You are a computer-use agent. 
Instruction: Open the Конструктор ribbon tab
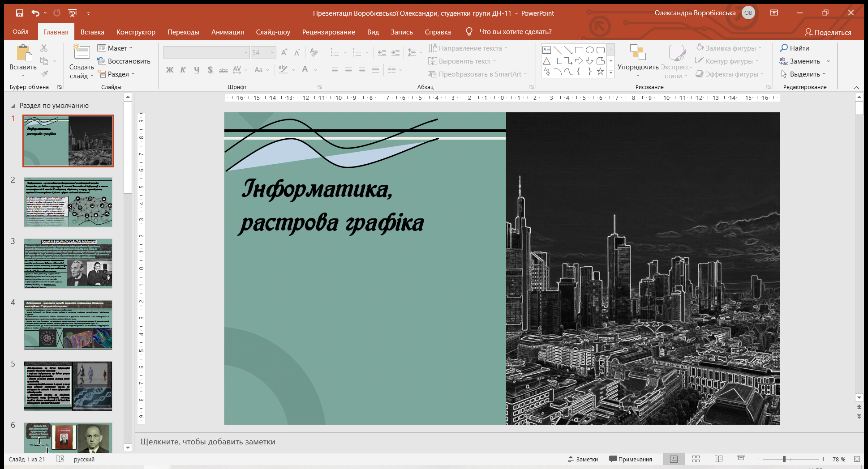coord(136,32)
